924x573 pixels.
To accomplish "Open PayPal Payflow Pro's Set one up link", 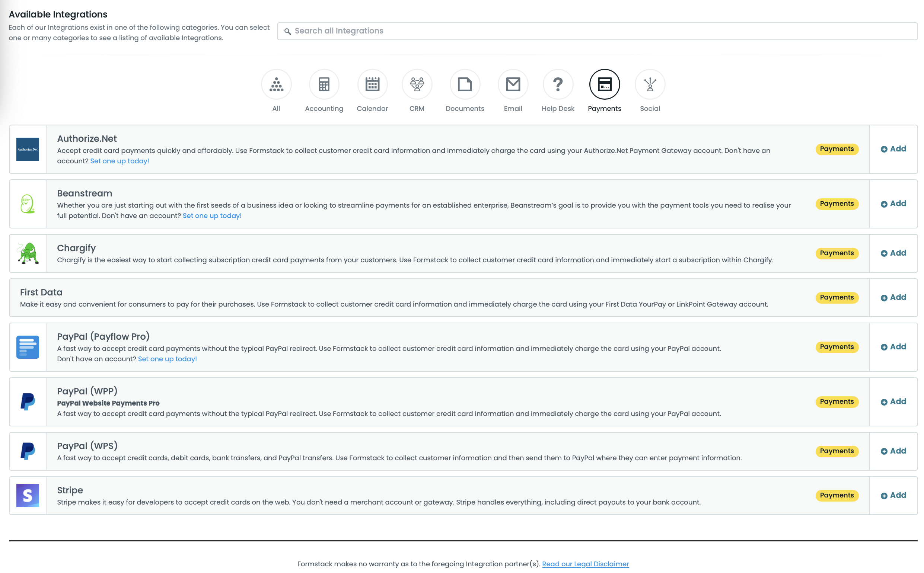I will tap(167, 359).
